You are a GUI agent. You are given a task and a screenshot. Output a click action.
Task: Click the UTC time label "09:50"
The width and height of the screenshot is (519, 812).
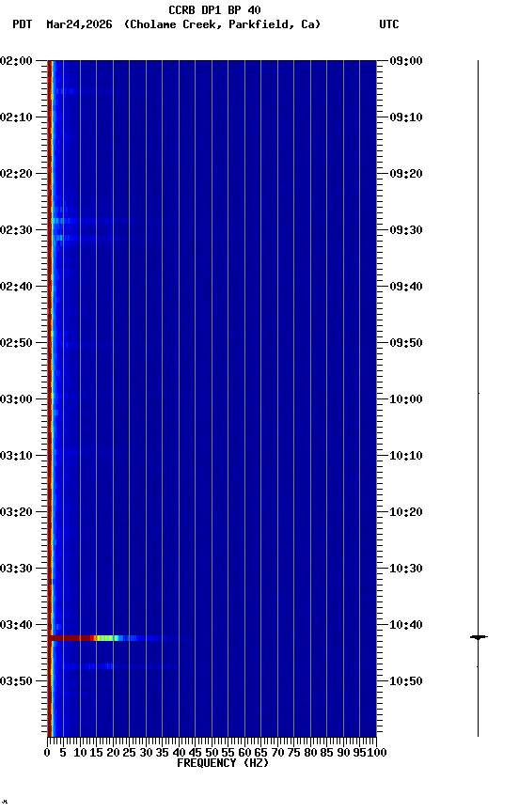(406, 343)
